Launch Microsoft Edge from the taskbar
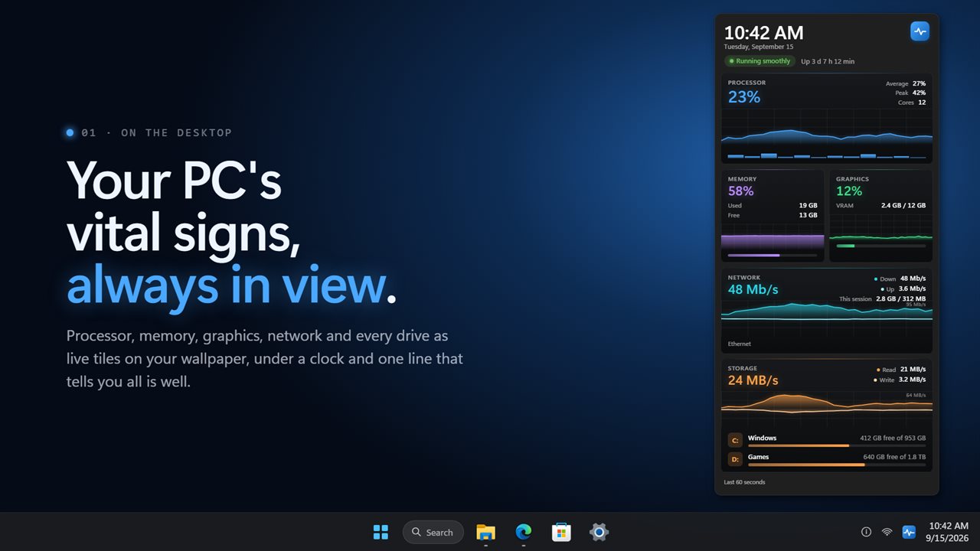 pyautogui.click(x=524, y=532)
